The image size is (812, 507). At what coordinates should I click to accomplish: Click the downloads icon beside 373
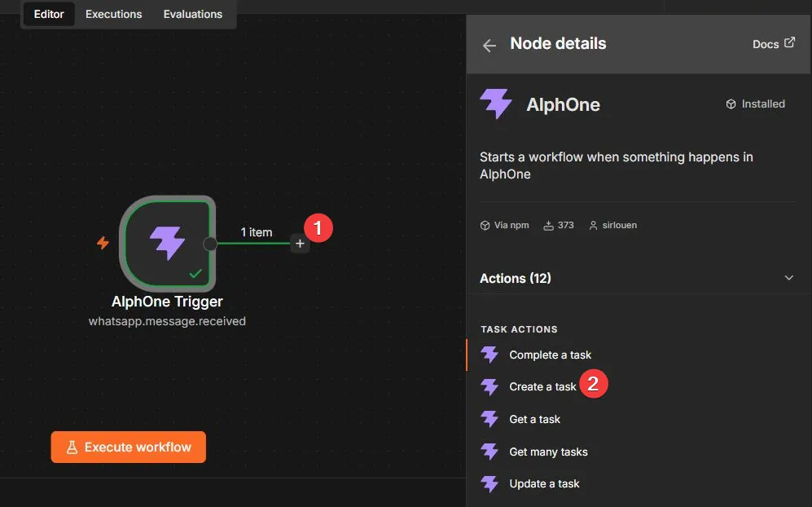coord(548,226)
